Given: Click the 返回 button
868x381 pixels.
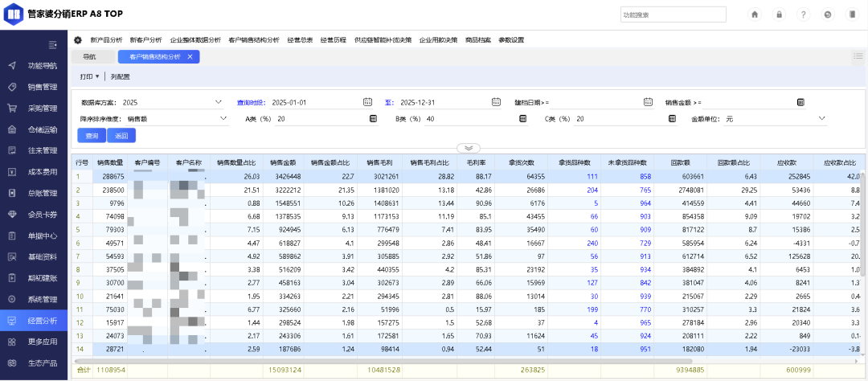Looking at the screenshot, I should coord(121,136).
